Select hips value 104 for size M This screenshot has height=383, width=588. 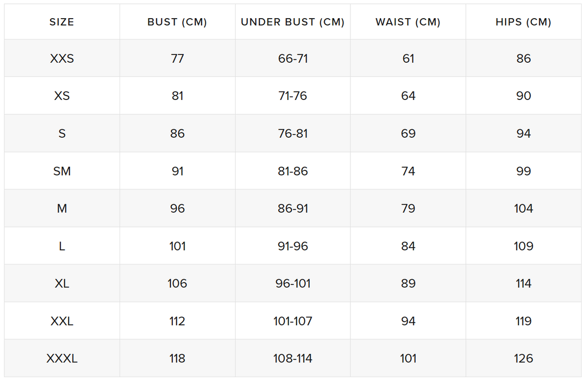523,209
